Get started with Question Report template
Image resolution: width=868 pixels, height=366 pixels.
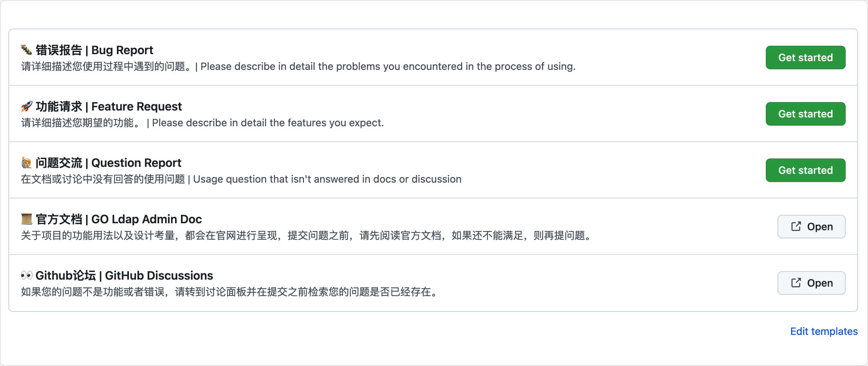point(805,170)
